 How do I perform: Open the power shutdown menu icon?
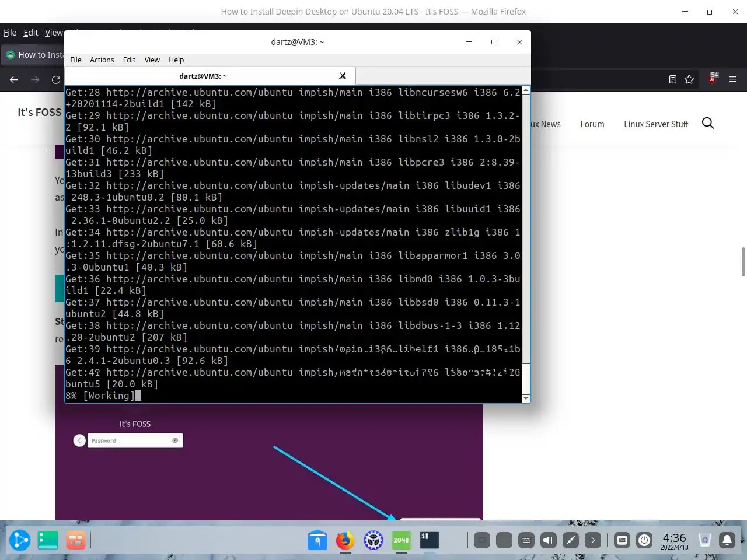point(644,540)
